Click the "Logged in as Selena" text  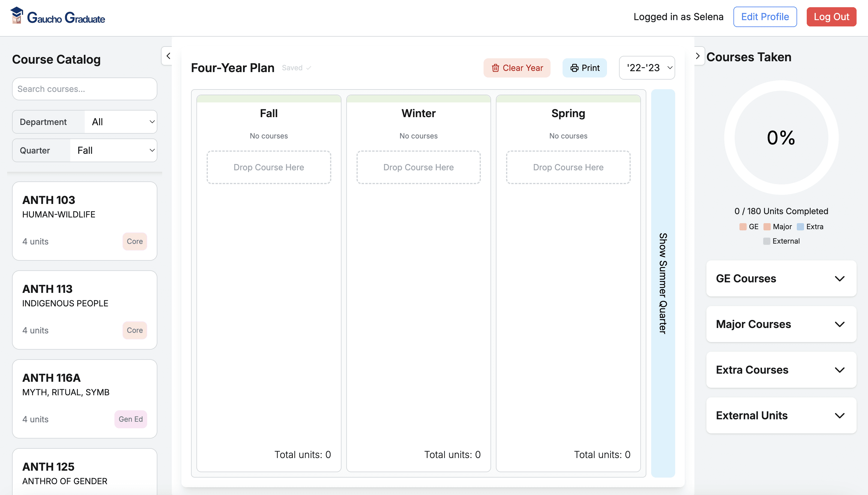click(678, 17)
